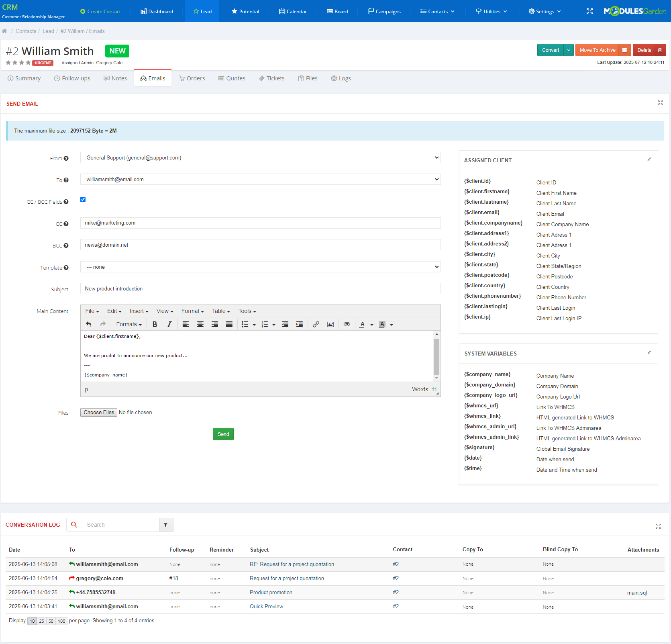Click the Send button
This screenshot has height=644, width=671.
(223, 434)
